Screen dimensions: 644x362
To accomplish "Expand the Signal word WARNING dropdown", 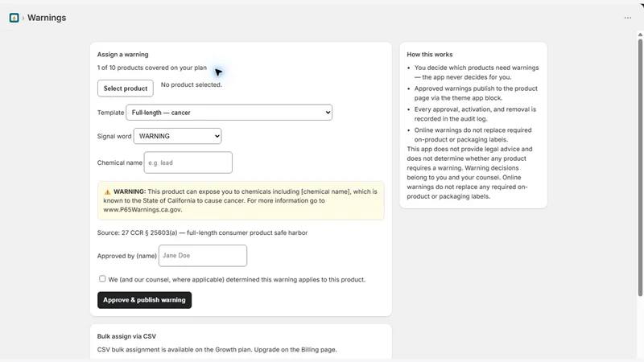I will point(177,136).
